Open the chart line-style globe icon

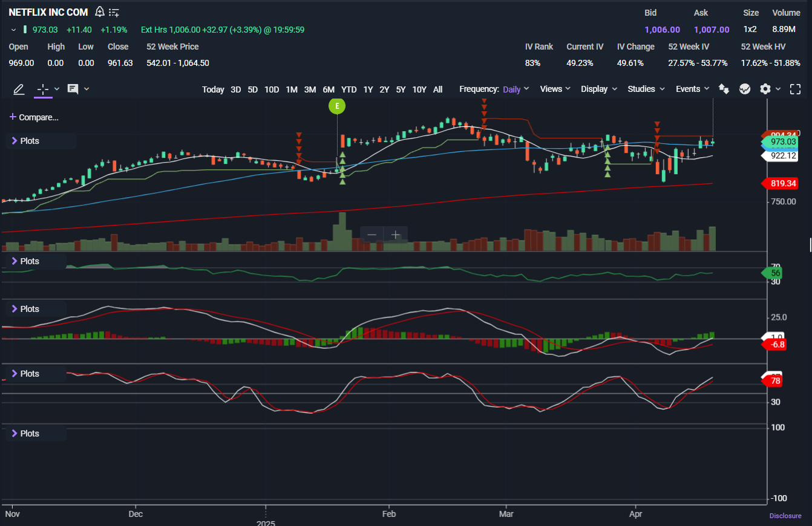click(x=745, y=89)
